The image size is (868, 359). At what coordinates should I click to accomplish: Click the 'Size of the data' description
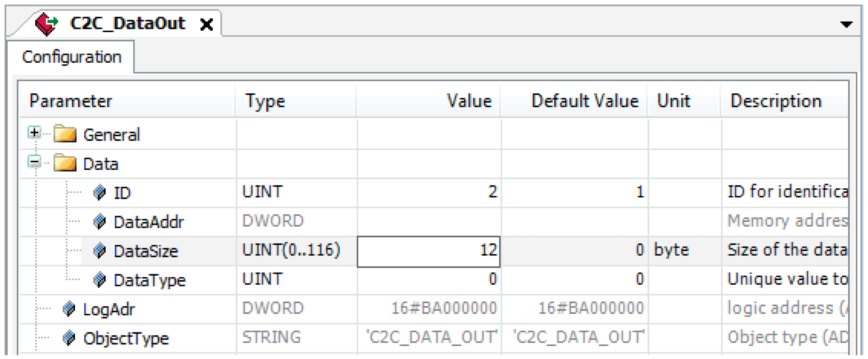coord(787,250)
